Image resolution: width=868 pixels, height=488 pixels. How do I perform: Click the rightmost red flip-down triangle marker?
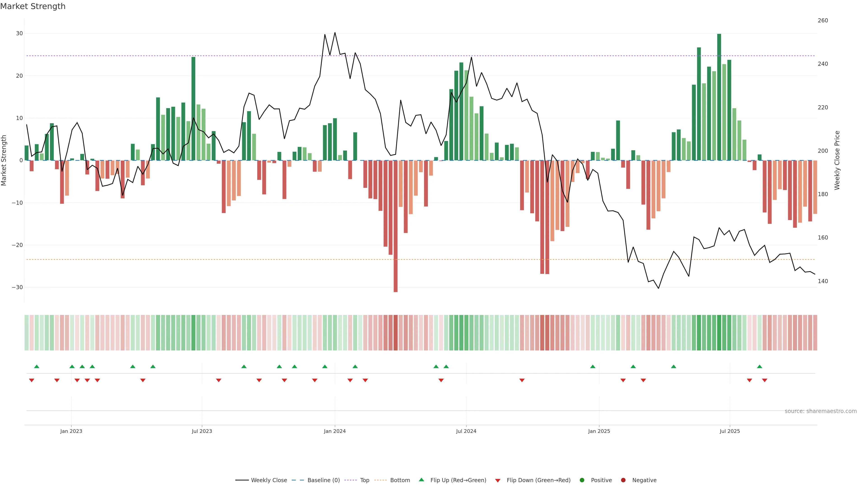click(x=764, y=380)
